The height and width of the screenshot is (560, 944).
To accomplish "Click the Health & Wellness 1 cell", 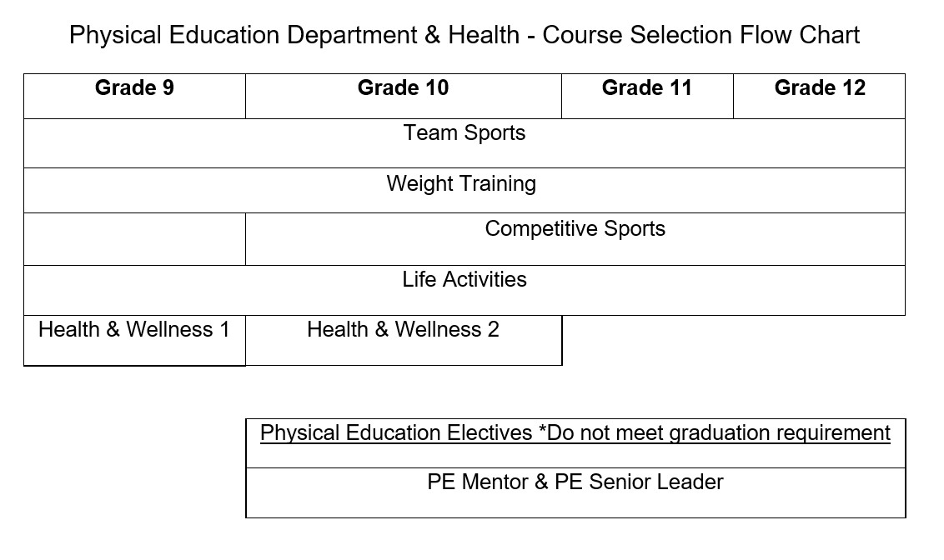I will [134, 330].
